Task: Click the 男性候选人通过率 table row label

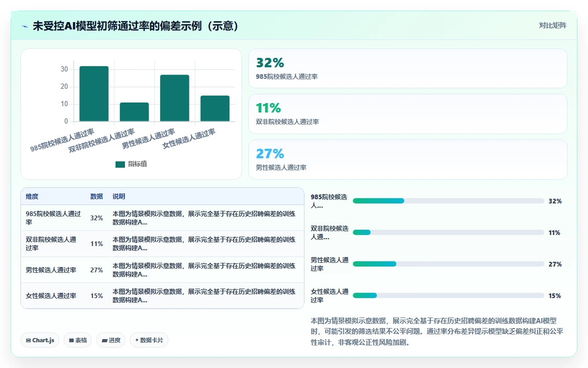Action: pyautogui.click(x=51, y=270)
